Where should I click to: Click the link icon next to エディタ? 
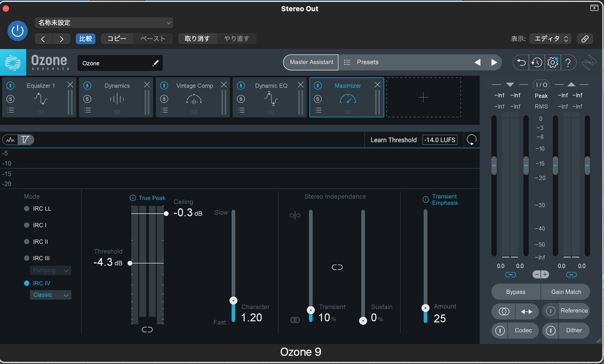click(x=585, y=39)
